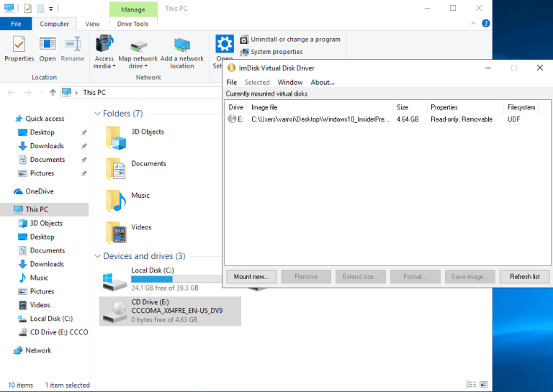Collapse the Folders (7) group
The image size is (553, 392).
[x=97, y=114]
